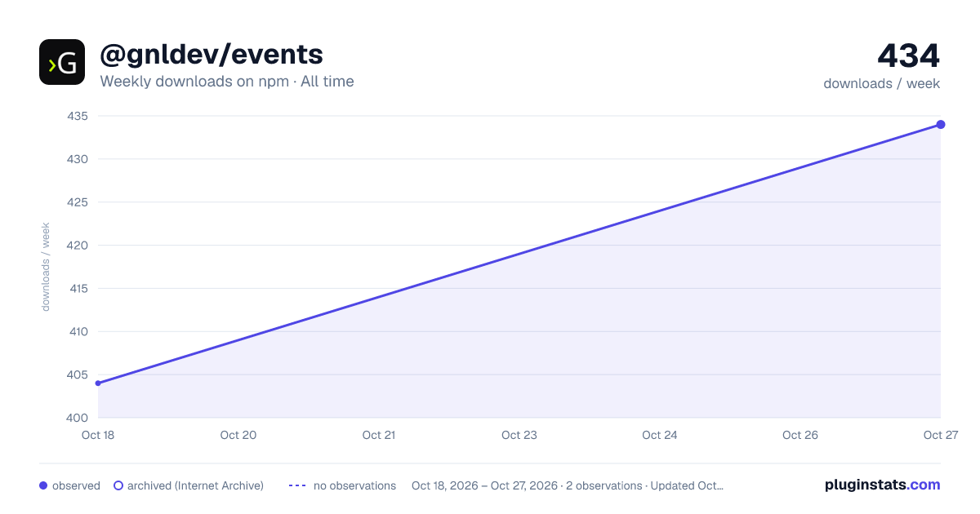Click the dashed no-observations legend marker
980x514 pixels.
pyautogui.click(x=297, y=485)
